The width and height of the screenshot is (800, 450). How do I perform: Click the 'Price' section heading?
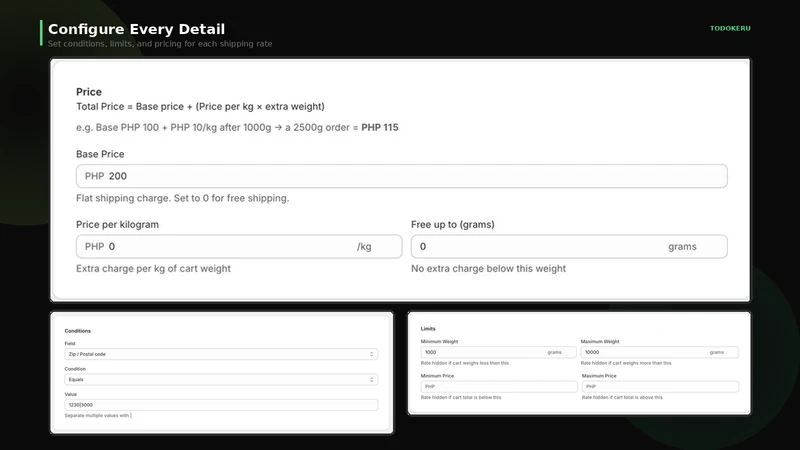(x=89, y=92)
